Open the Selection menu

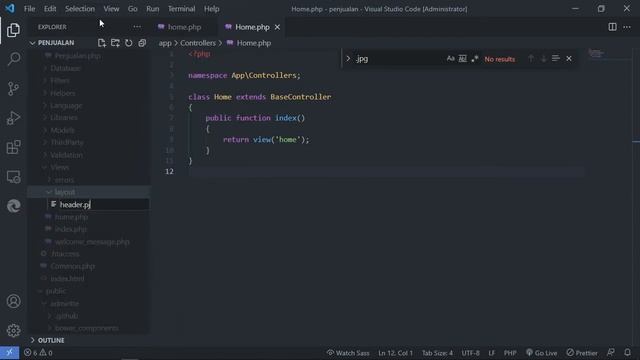[x=80, y=9]
